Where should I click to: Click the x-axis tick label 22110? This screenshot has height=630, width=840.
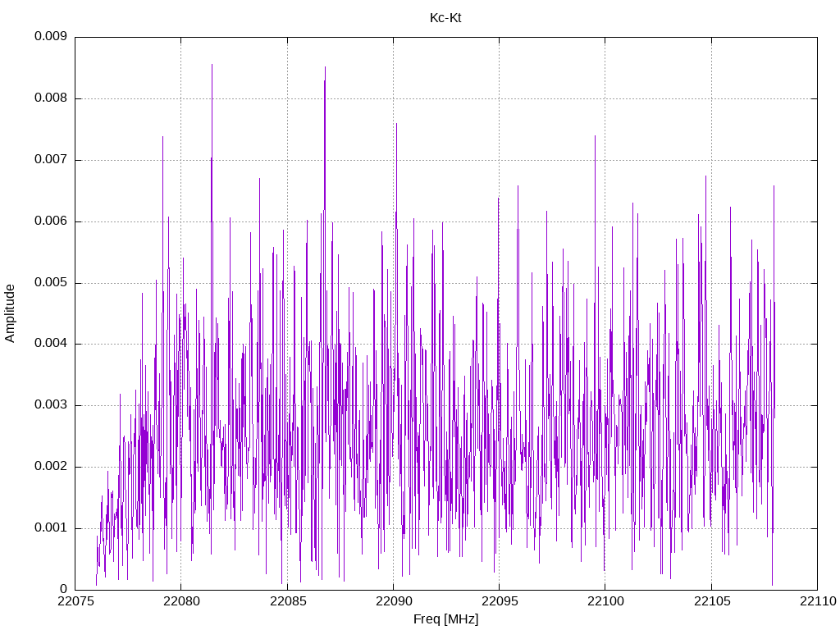(818, 601)
